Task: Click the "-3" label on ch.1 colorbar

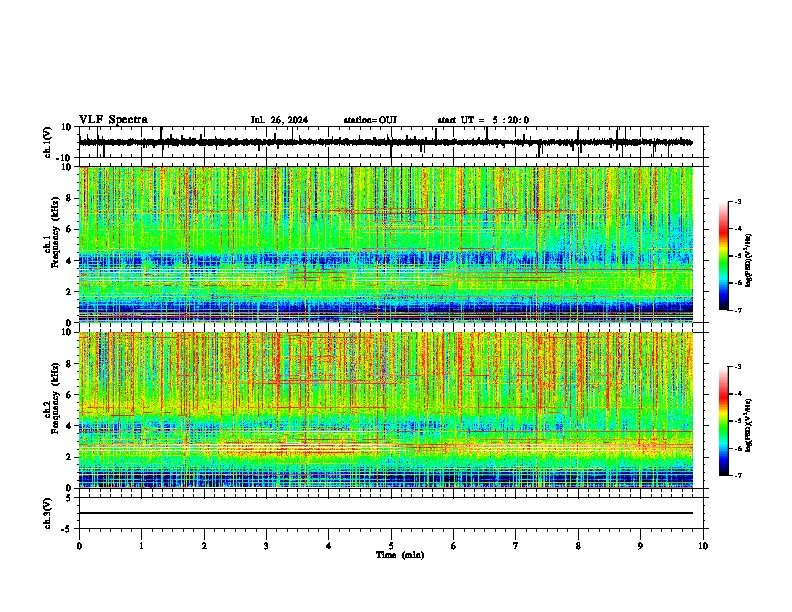Action: 737,201
